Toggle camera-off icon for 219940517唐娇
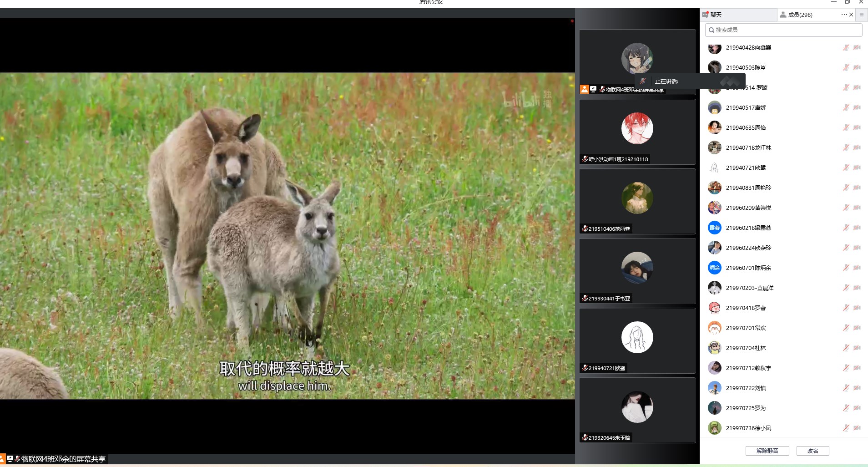This screenshot has height=467, width=868. (x=857, y=108)
